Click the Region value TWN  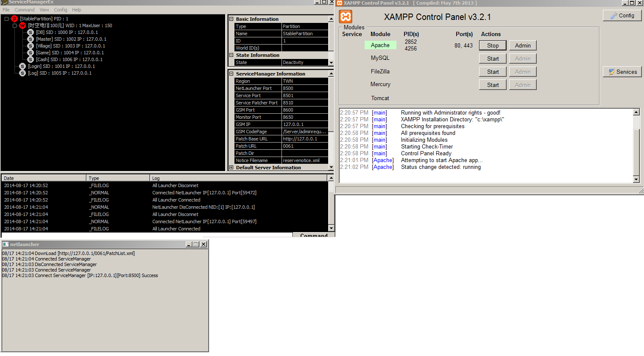pyautogui.click(x=305, y=81)
